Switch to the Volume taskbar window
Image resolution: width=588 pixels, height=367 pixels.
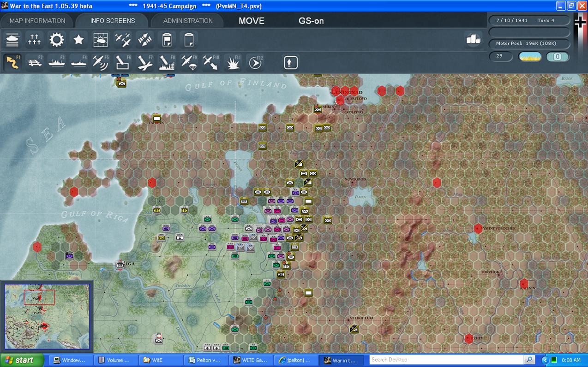tap(115, 360)
